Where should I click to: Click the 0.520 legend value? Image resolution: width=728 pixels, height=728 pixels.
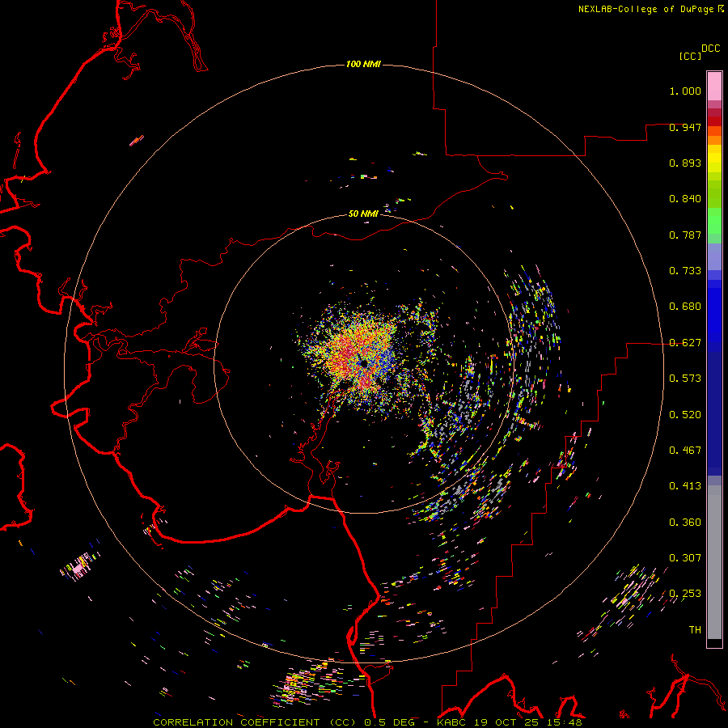click(685, 415)
